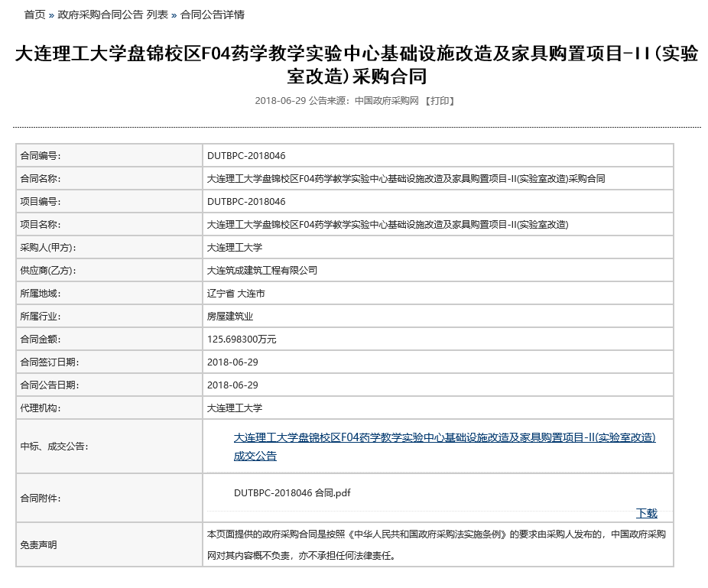Click the region value 辽宁省 大连市

click(x=236, y=293)
